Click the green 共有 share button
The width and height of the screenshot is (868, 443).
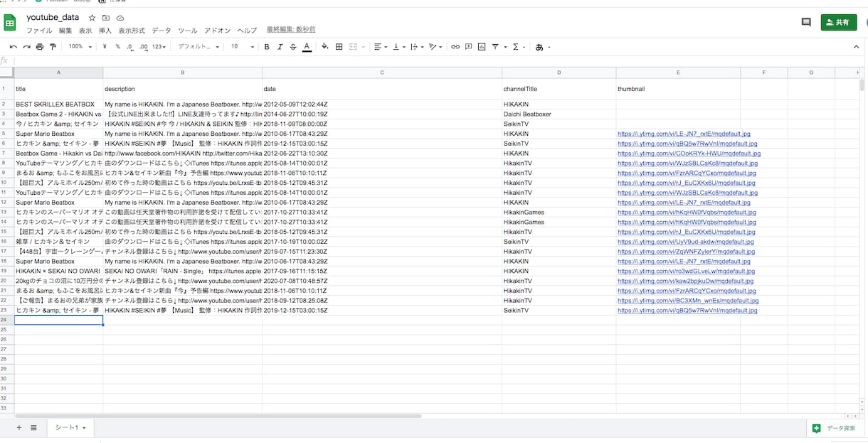(838, 22)
